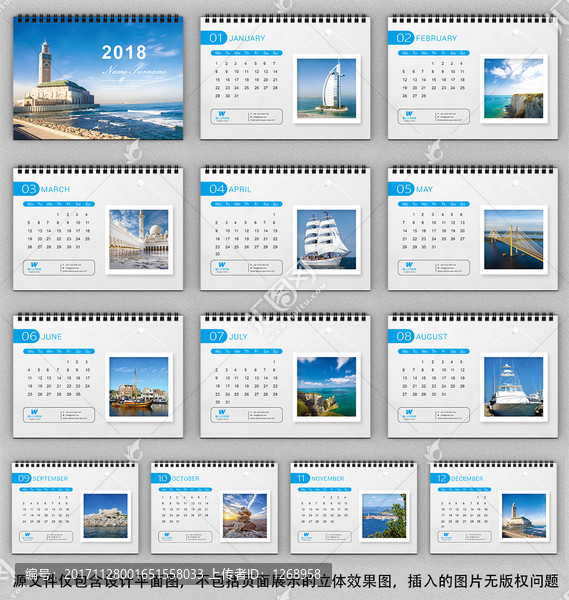Click the FEBRUARY month heading
Screen dimensions: 569x600
436,38
